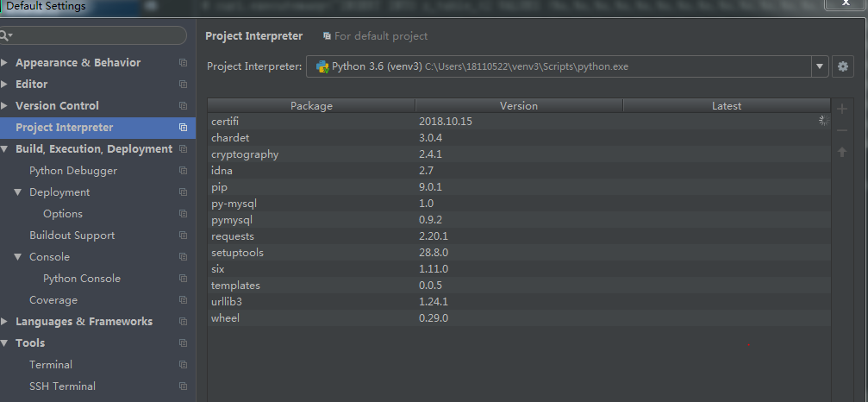This screenshot has width=868, height=402.
Task: Select the wheel package row
Action: [x=519, y=317]
